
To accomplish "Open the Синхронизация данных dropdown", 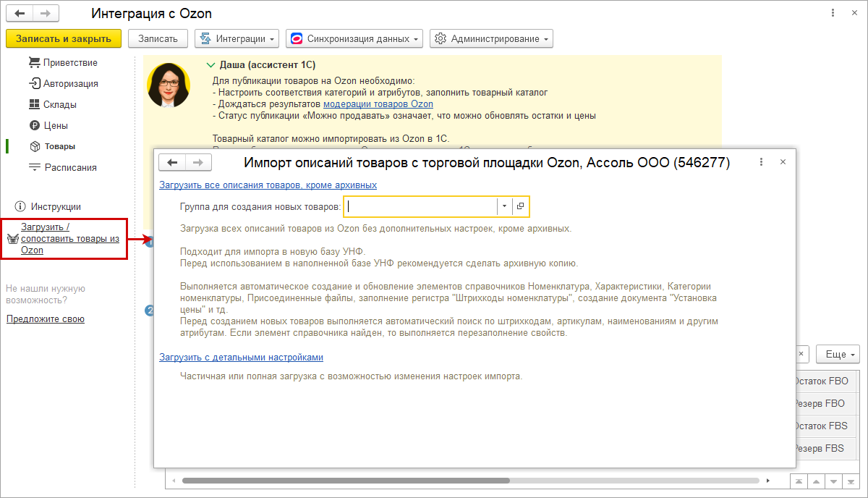I will [x=354, y=39].
